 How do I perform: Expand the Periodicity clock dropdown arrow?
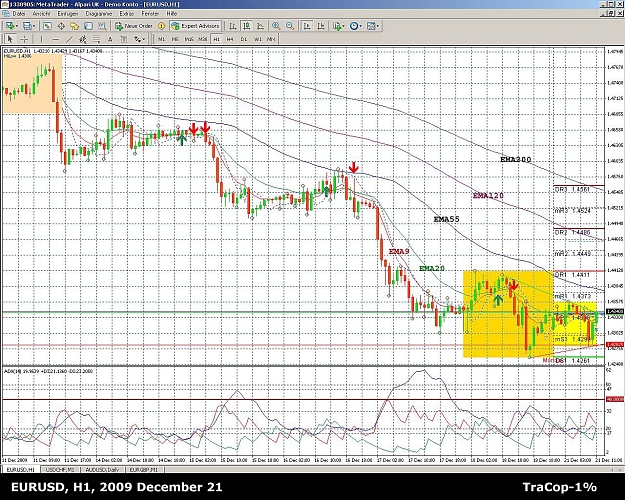point(360,26)
